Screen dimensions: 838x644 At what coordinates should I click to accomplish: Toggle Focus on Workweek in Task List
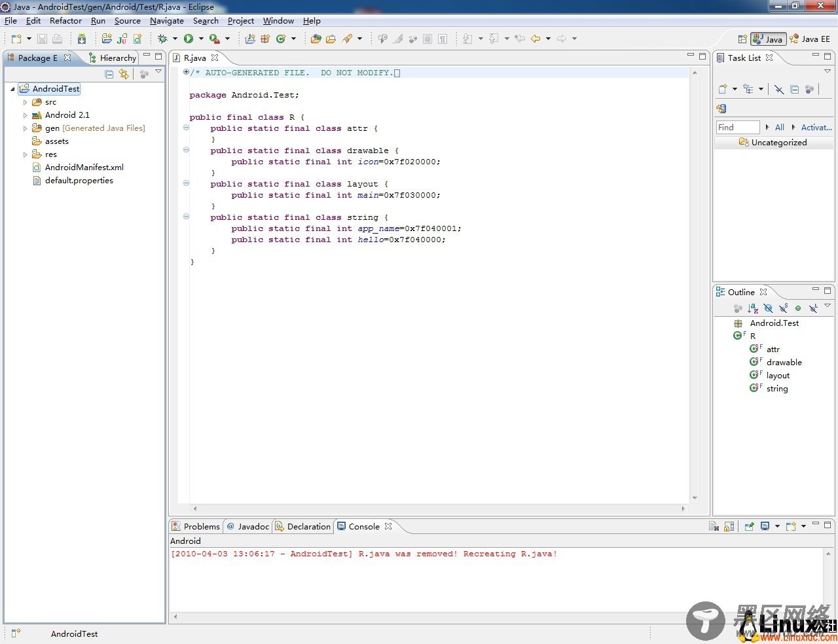810,89
